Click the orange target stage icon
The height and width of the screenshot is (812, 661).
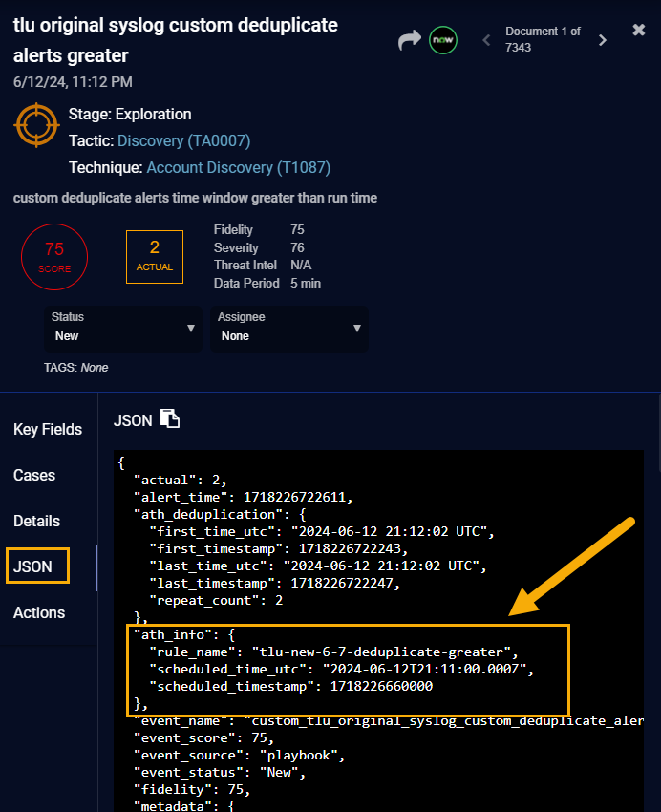pyautogui.click(x=37, y=124)
